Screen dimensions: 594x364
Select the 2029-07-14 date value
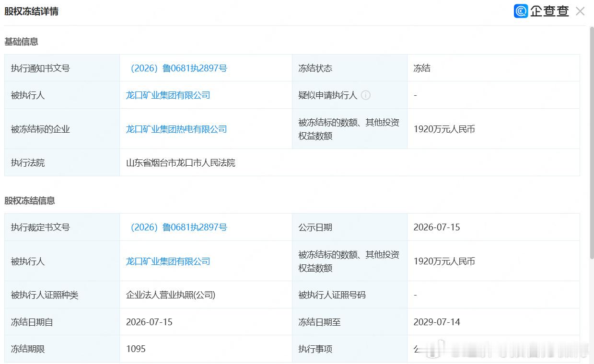click(x=437, y=322)
